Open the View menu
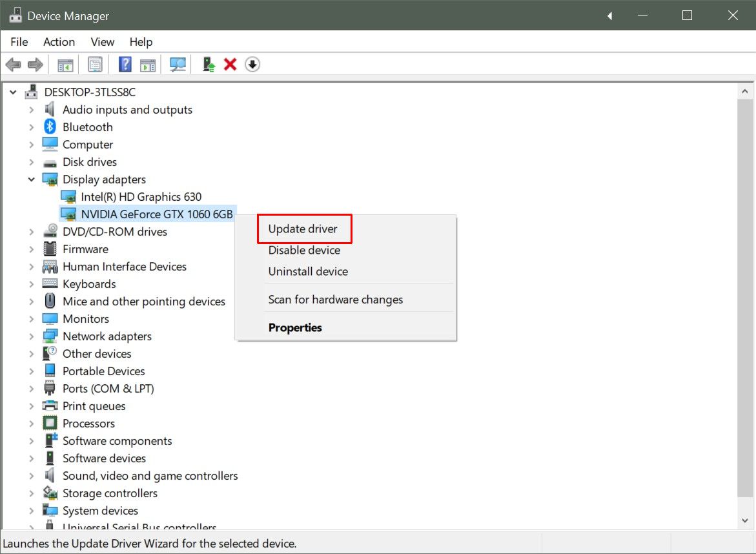The width and height of the screenshot is (756, 554). 102,42
